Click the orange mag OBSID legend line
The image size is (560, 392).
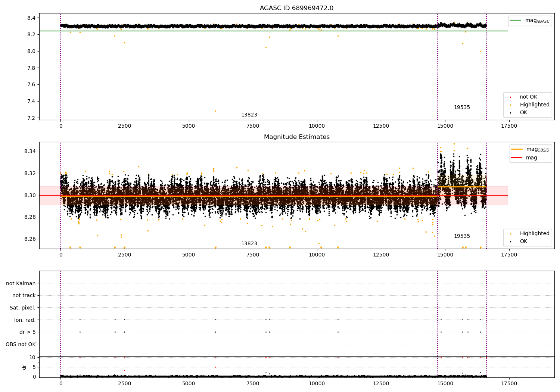point(517,149)
